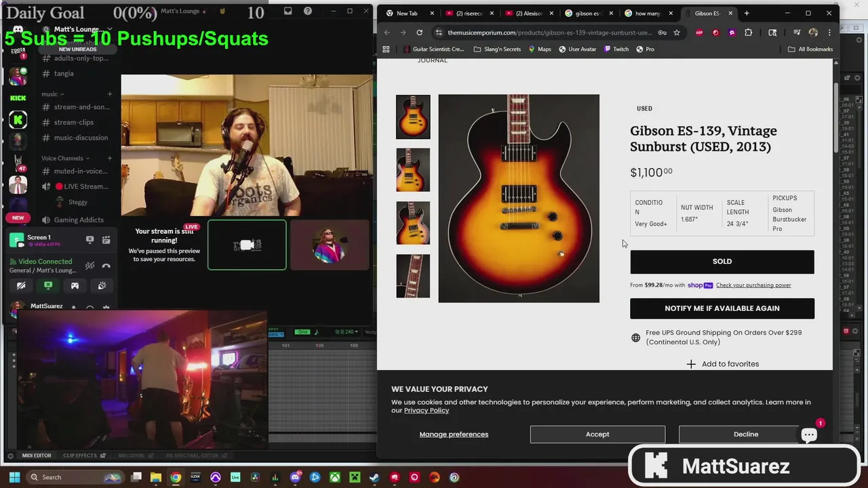The height and width of the screenshot is (488, 868).
Task: Open Twitch bookmark in bookmarks bar
Action: coord(616,49)
